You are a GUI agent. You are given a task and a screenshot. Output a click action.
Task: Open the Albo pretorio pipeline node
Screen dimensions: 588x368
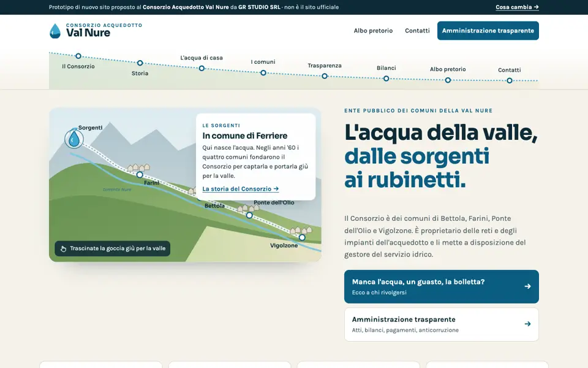point(448,80)
